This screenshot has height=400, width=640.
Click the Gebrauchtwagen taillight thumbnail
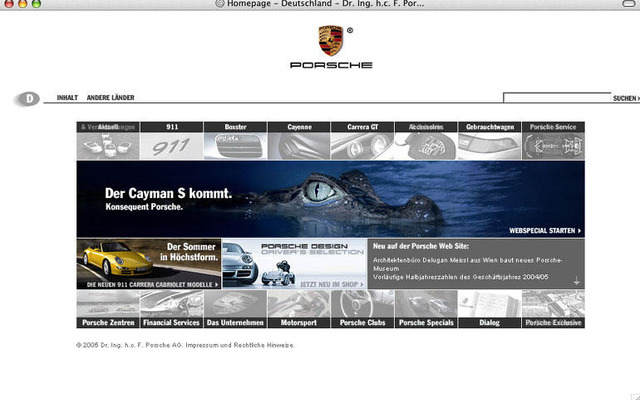point(490,146)
